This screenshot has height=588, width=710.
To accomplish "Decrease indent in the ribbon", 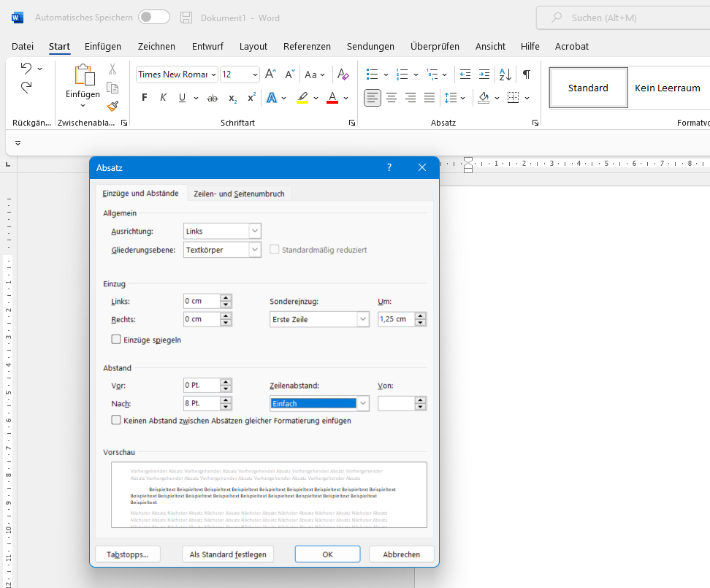I will point(465,75).
